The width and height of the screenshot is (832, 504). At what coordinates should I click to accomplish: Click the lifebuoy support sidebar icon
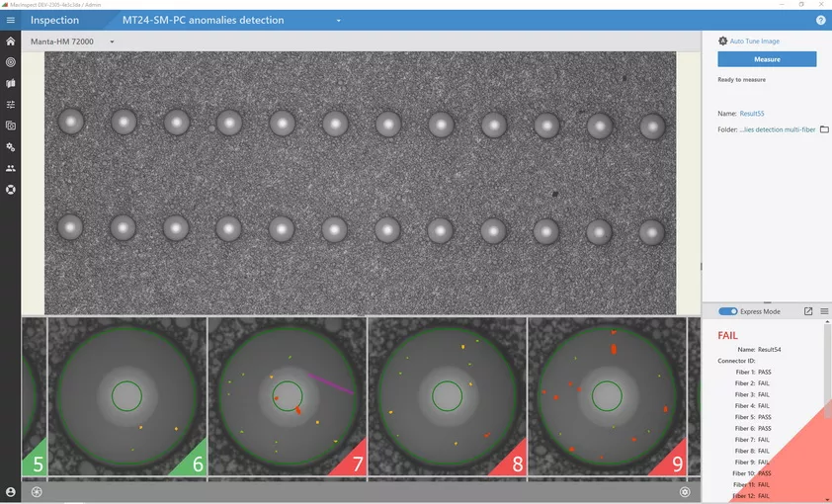[x=11, y=189]
